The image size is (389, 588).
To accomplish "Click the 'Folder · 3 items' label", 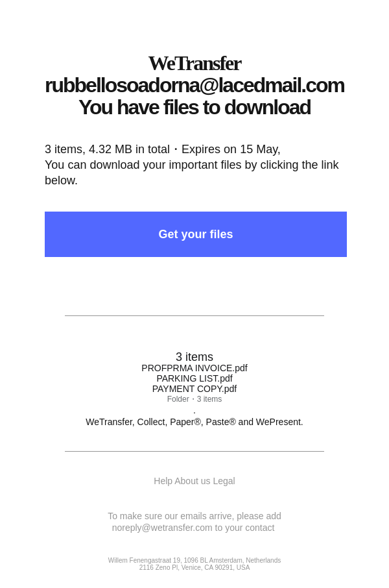I will click(x=194, y=399).
